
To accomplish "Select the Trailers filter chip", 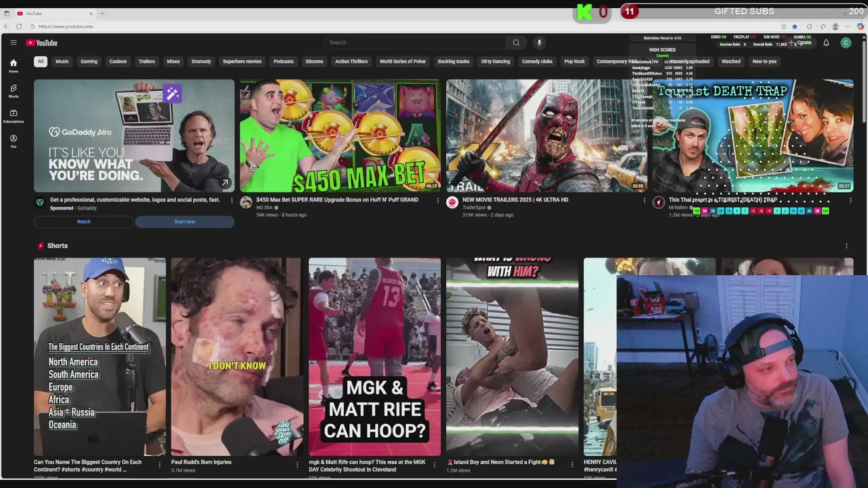I will pyautogui.click(x=146, y=62).
